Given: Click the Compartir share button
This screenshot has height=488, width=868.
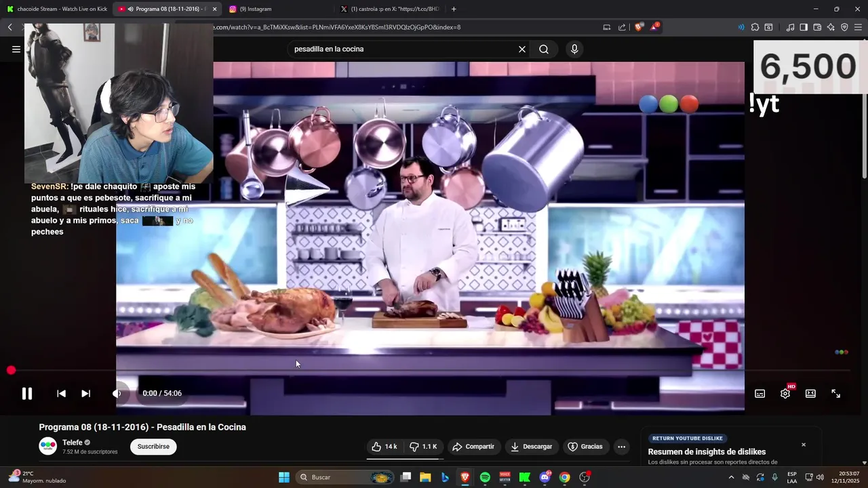Looking at the screenshot, I should (x=473, y=447).
